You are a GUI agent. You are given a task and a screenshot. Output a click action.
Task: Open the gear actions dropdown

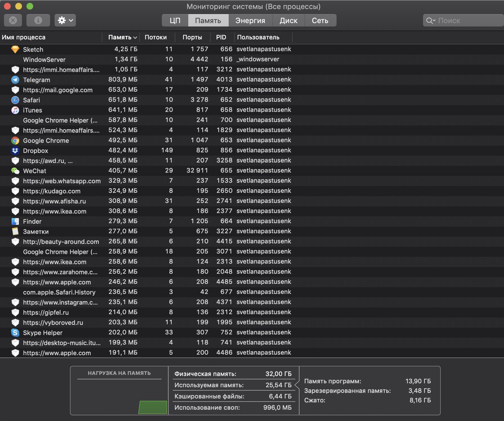click(x=65, y=20)
